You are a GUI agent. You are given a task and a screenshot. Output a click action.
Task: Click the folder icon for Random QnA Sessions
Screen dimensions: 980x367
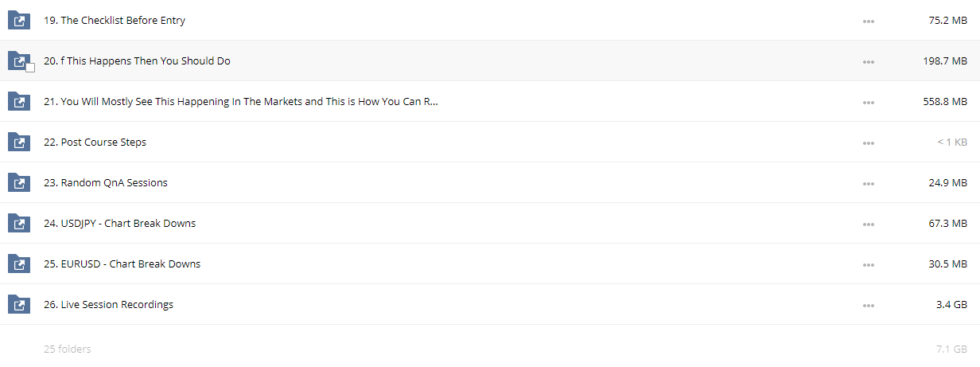[x=19, y=183]
